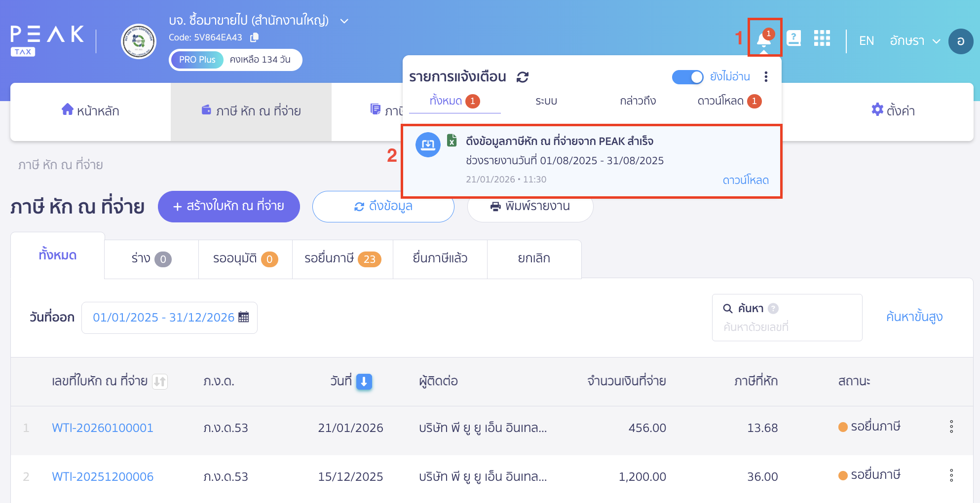This screenshot has width=980, height=503.
Task: Click the สร้างใบหัก ณ ที่จ่าย button
Action: coord(228,207)
